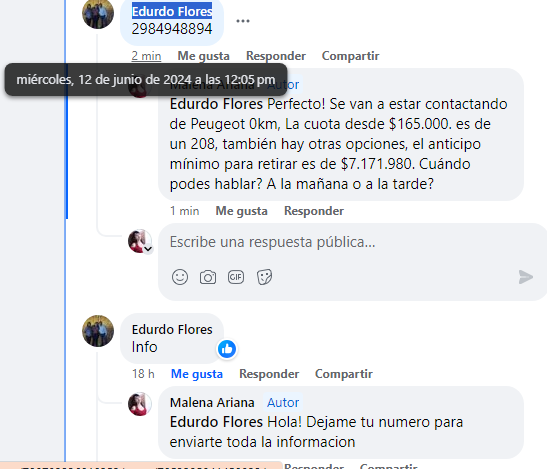Like Malena's Peugeot 0km reply

[241, 211]
